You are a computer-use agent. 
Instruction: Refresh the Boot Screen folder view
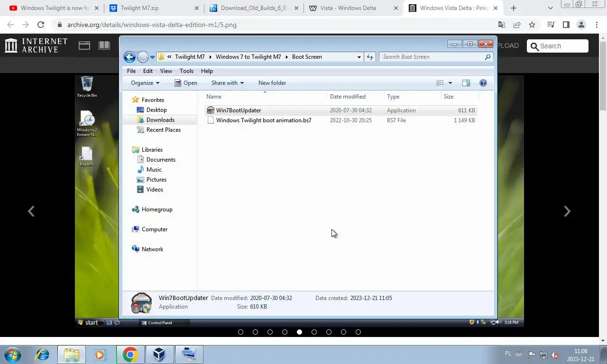click(x=370, y=57)
